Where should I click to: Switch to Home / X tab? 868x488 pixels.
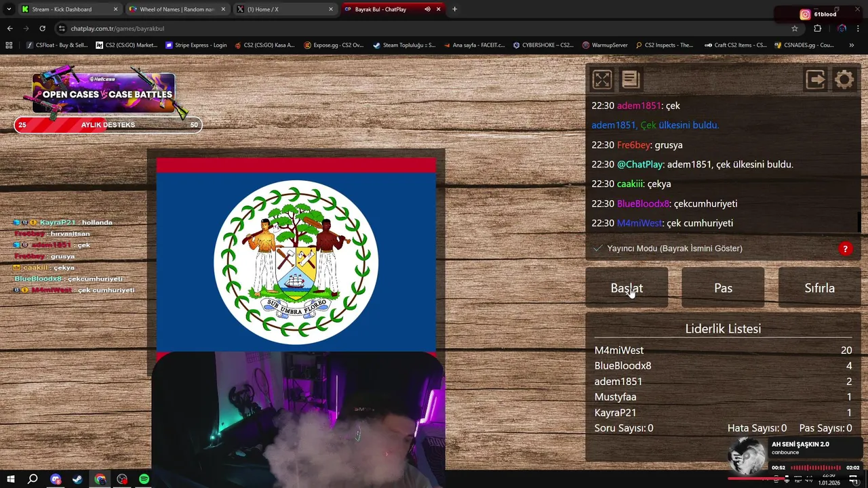pyautogui.click(x=283, y=9)
